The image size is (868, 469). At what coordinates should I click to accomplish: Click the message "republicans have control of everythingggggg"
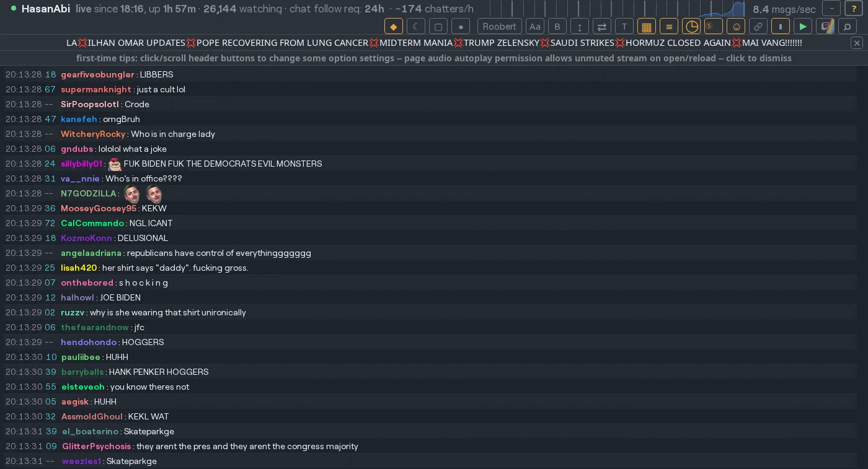click(x=219, y=253)
